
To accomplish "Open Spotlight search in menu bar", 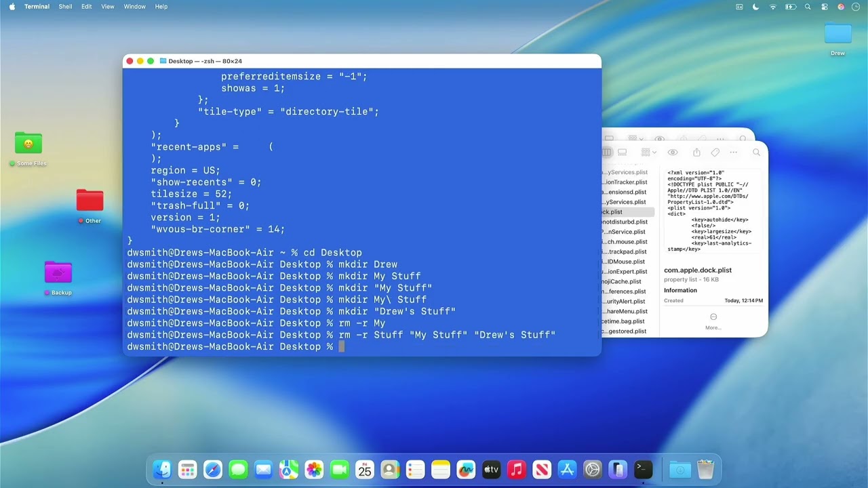I will [x=808, y=7].
